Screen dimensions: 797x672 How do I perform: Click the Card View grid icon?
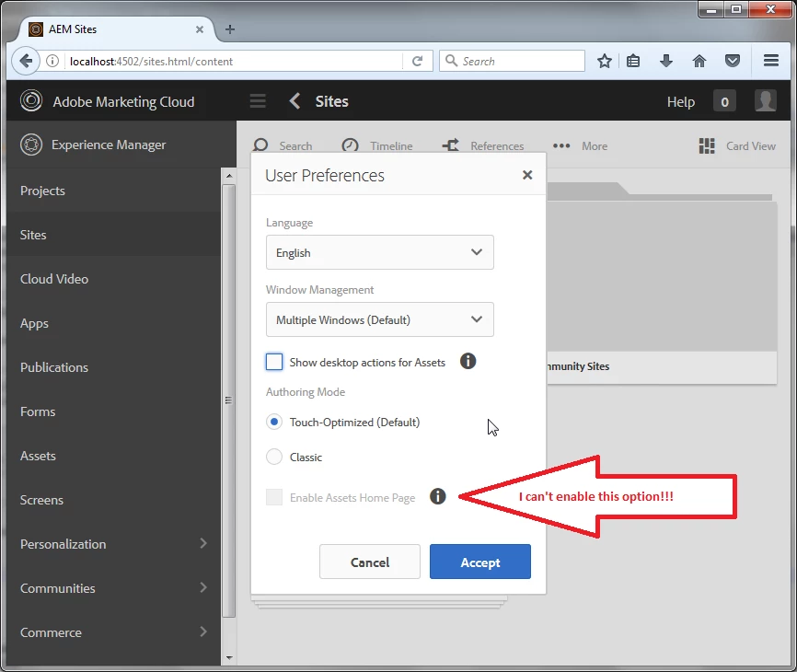[707, 145]
